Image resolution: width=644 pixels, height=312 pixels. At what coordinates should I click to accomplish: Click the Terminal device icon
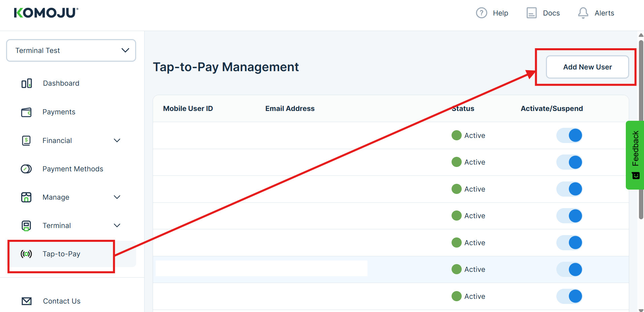26,225
